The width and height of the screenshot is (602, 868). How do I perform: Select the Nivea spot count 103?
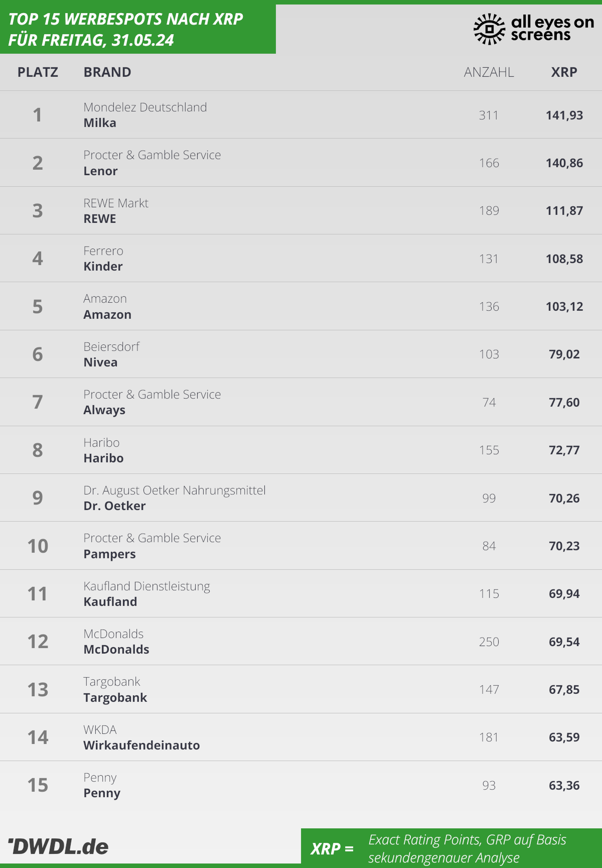(489, 354)
